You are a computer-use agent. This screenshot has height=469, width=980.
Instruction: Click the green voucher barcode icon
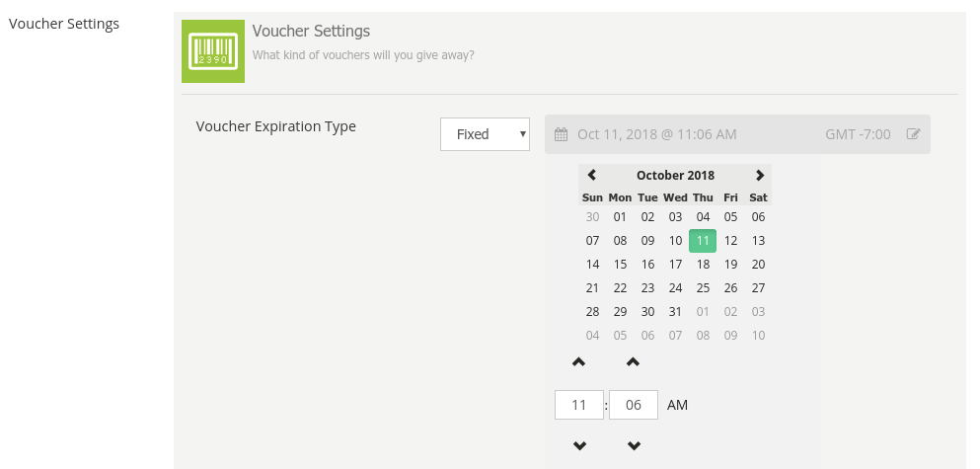(x=212, y=50)
